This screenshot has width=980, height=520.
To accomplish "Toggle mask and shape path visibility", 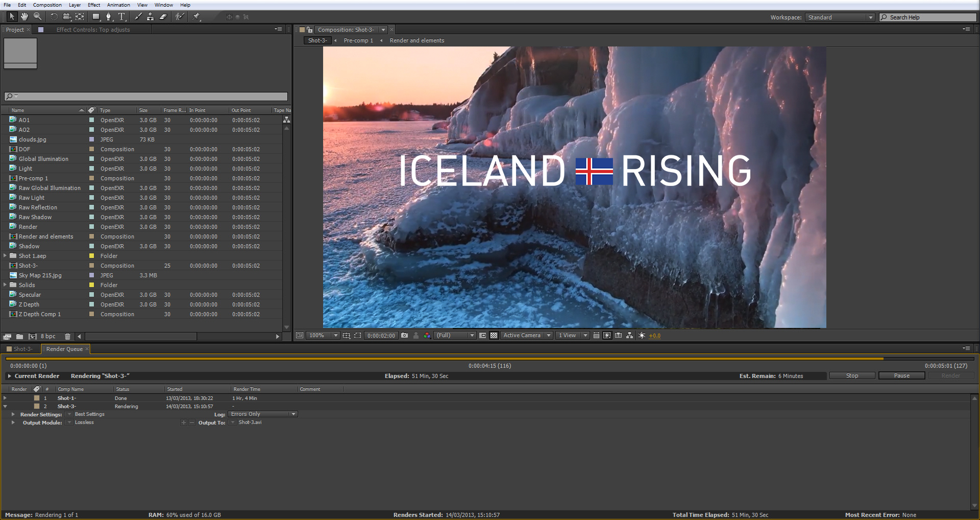I will coord(358,336).
